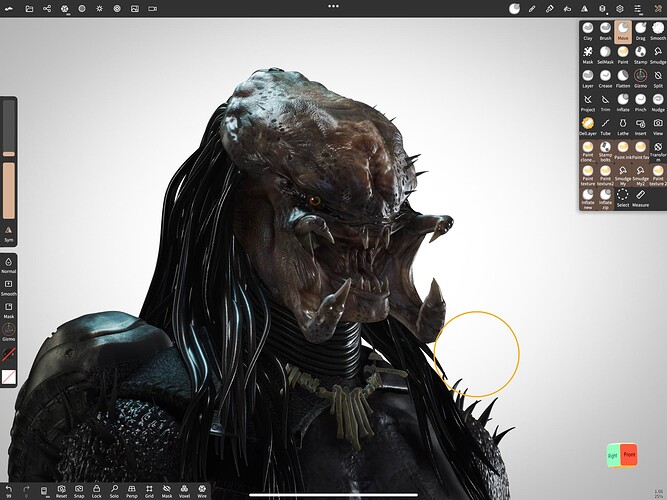Open the three-dots menu at top center

click(334, 6)
